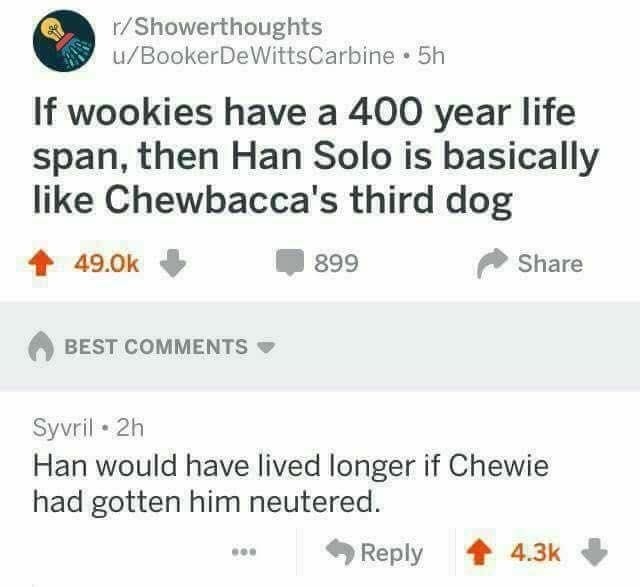Open the wookies 400 year post title
The width and height of the screenshot is (640, 587).
[316, 156]
